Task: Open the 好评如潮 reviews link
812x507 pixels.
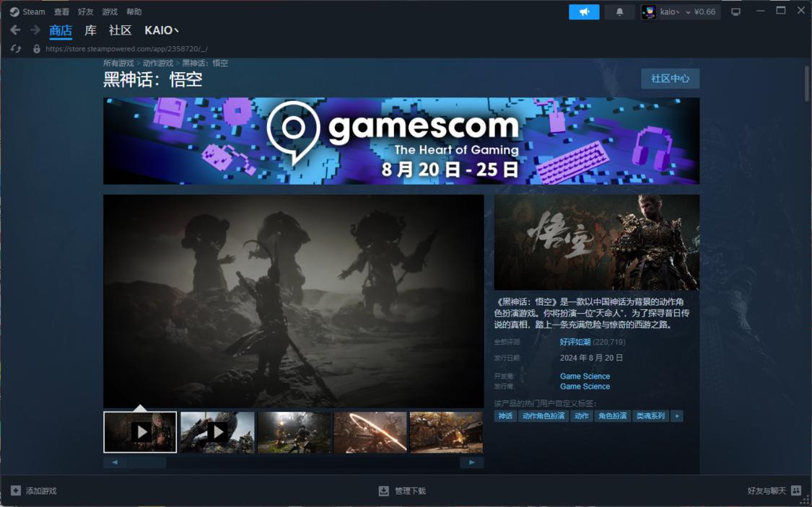Action: pos(575,342)
